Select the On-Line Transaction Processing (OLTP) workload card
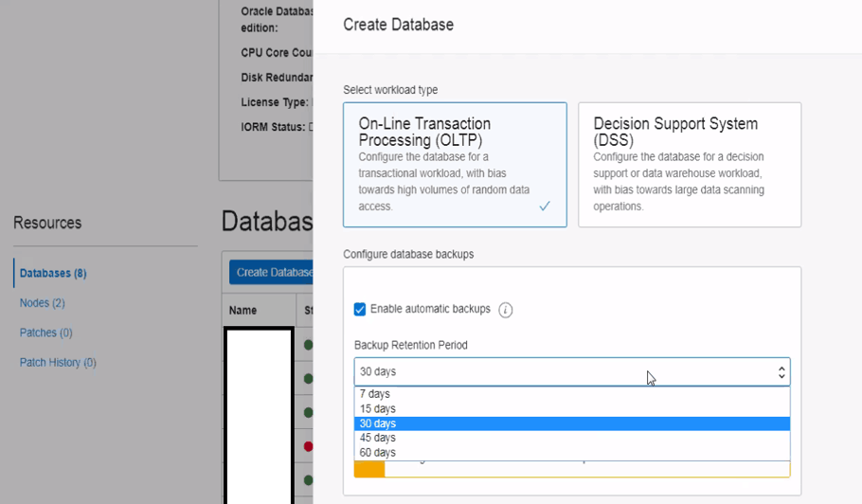 pyautogui.click(x=455, y=164)
